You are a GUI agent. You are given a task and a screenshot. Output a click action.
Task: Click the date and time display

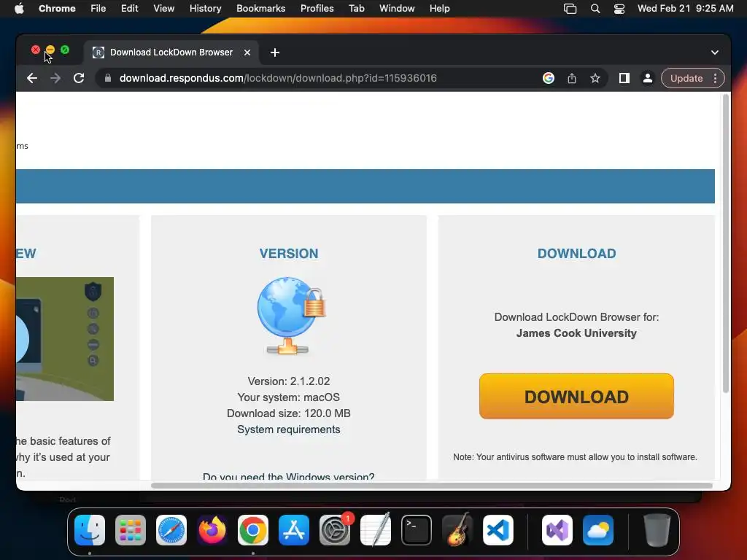[x=685, y=9]
